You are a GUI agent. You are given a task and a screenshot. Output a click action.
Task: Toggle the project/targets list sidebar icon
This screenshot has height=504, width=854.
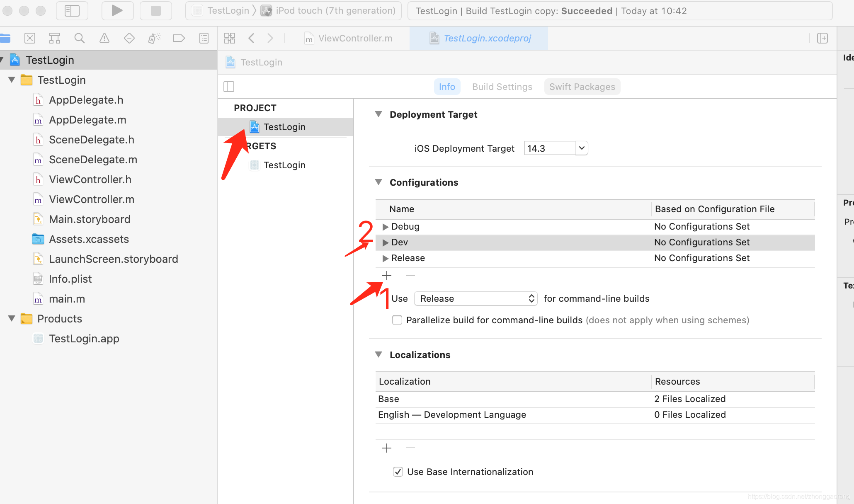pos(229,87)
